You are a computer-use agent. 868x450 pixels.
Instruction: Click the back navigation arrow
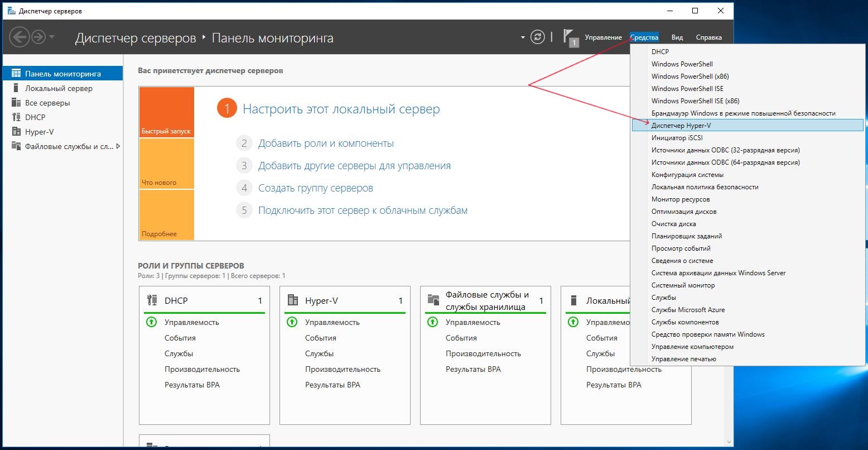pos(19,37)
